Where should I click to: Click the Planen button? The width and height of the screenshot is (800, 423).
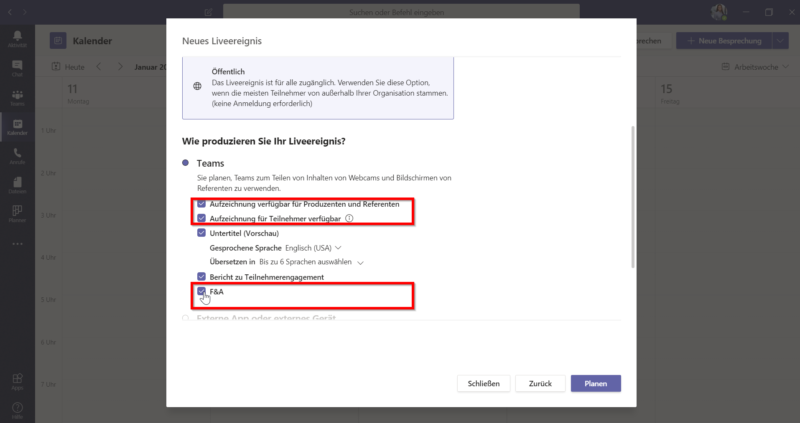pyautogui.click(x=596, y=384)
